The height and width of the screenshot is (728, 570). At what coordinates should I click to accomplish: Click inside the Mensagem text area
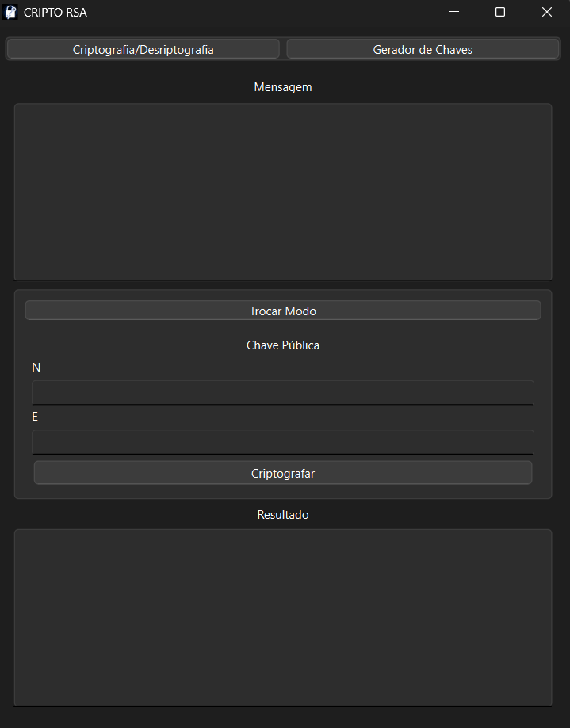pyautogui.click(x=283, y=192)
